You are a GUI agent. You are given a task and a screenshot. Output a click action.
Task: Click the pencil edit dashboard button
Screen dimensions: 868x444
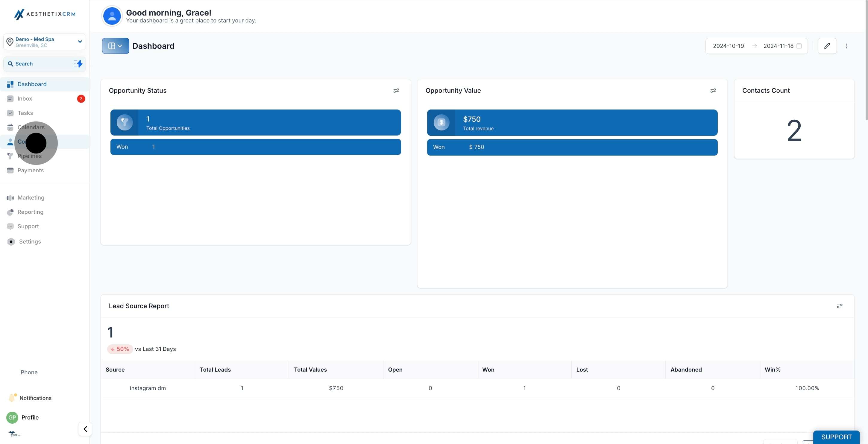coord(827,46)
